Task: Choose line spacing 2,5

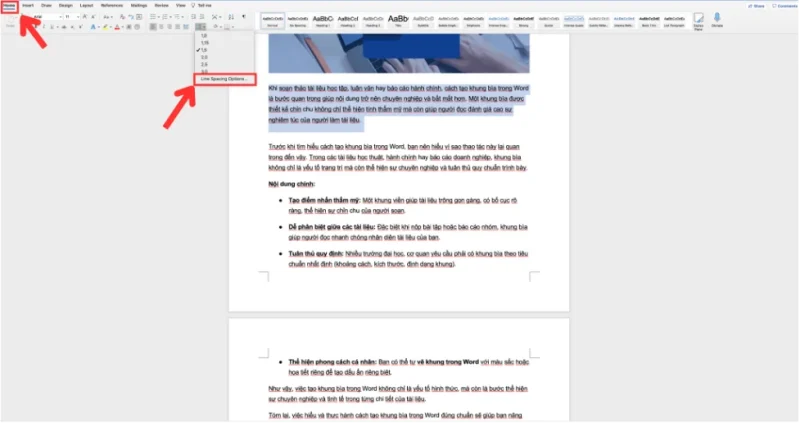Action: coord(204,64)
